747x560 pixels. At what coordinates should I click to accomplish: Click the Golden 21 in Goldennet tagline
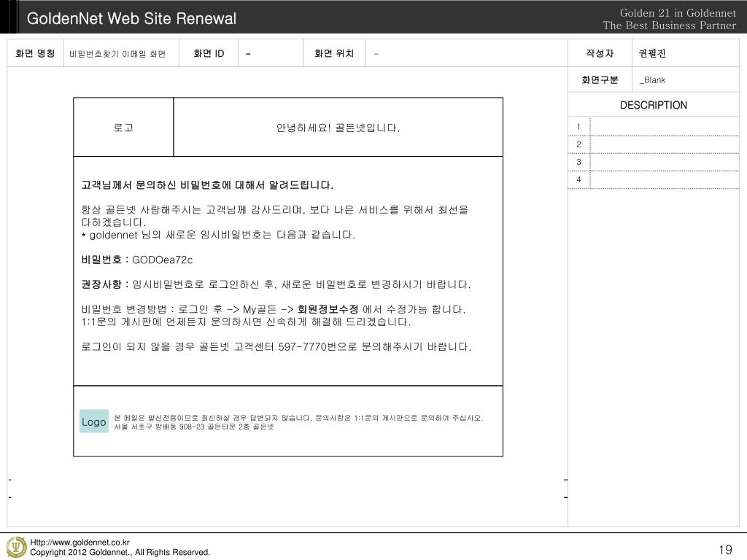pyautogui.click(x=678, y=13)
